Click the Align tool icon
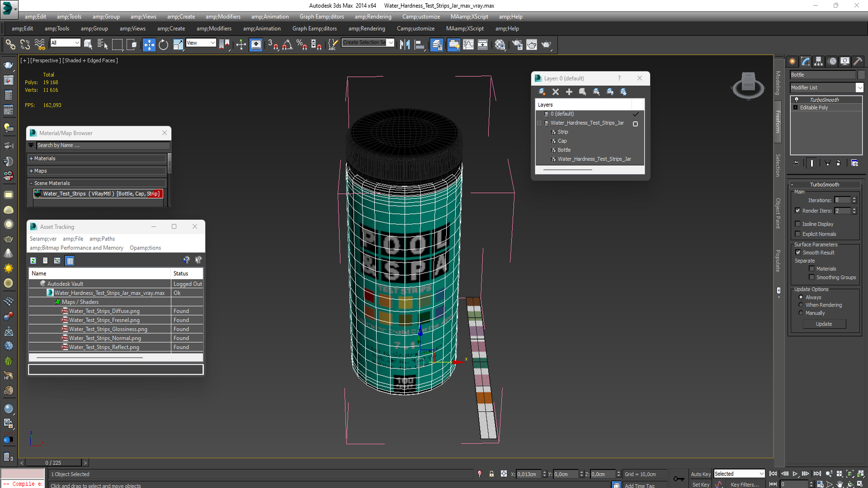This screenshot has height=488, width=868. (x=420, y=45)
